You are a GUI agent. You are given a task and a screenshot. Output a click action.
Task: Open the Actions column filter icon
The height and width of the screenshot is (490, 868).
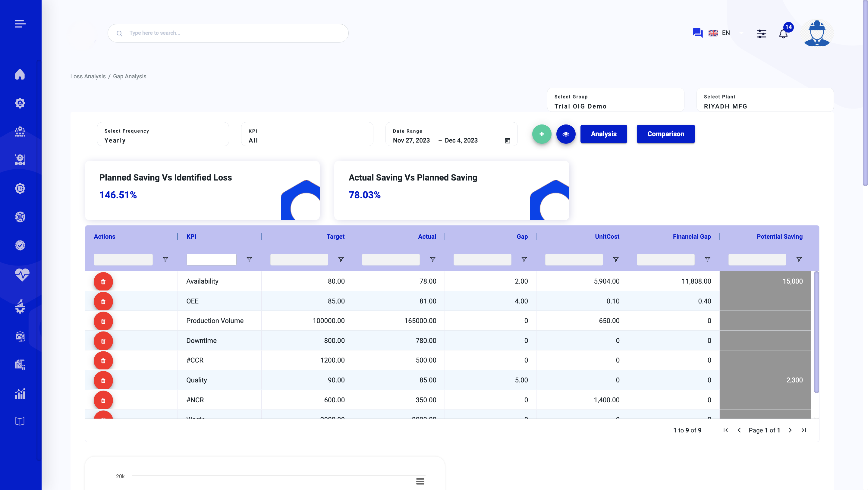(165, 259)
